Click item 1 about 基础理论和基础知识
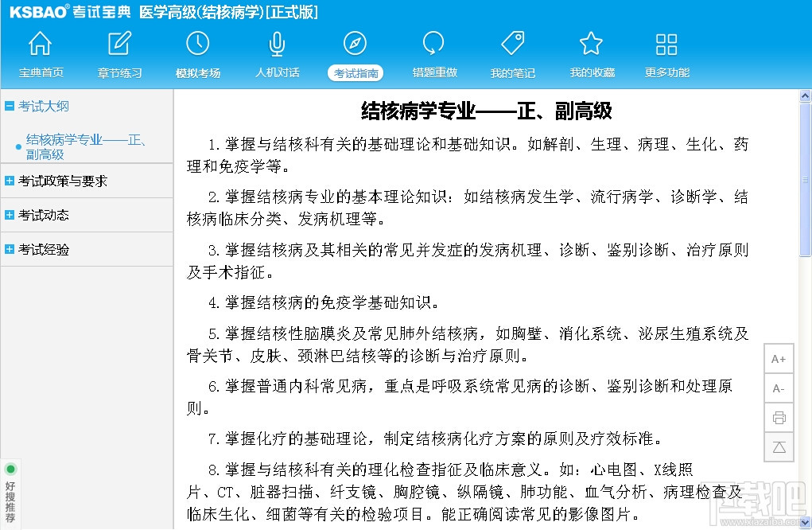 point(468,155)
